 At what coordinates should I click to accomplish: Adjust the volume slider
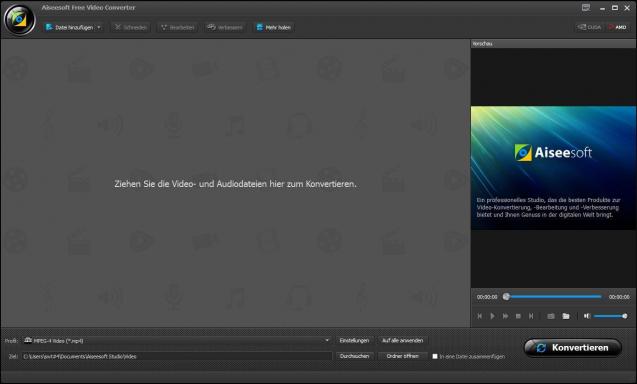click(611, 316)
